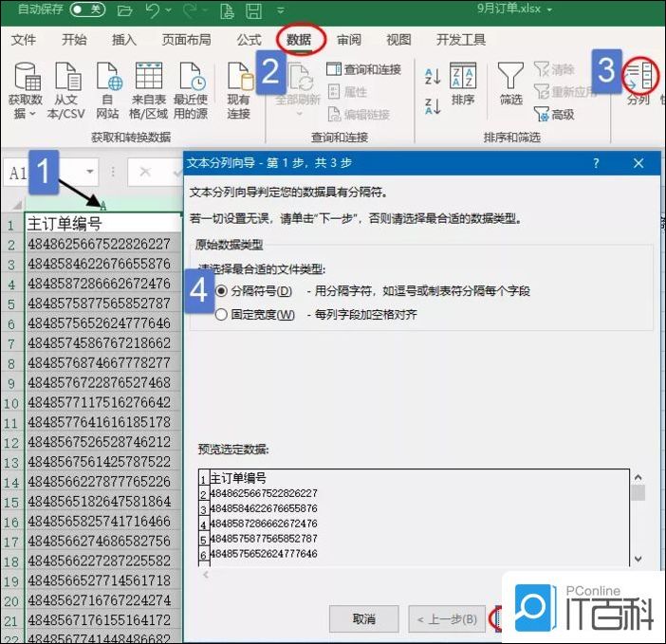Click the Redo arrow icon

(x=192, y=10)
